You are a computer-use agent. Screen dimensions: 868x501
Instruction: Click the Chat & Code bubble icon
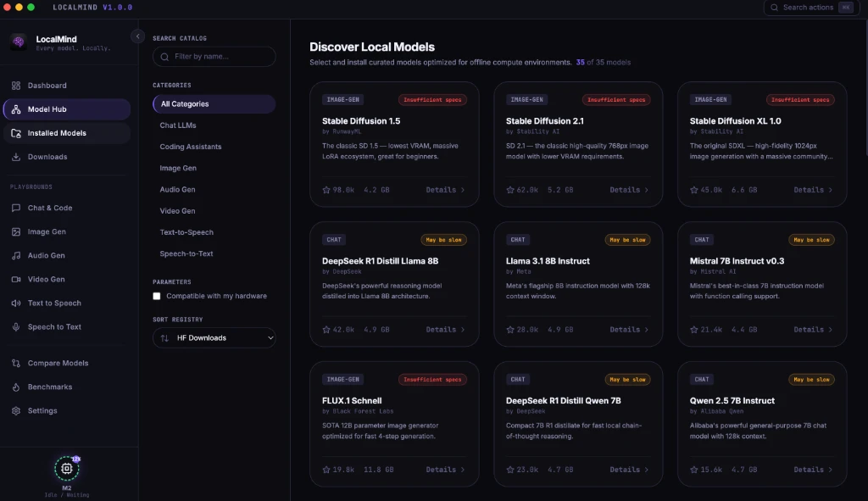point(16,208)
